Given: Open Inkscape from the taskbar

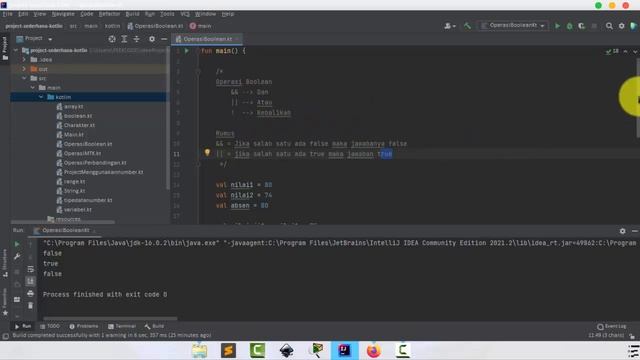Looking at the screenshot, I should coord(287,350).
